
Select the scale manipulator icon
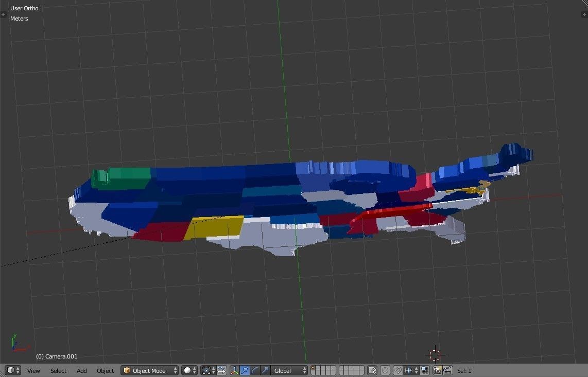[x=265, y=370]
